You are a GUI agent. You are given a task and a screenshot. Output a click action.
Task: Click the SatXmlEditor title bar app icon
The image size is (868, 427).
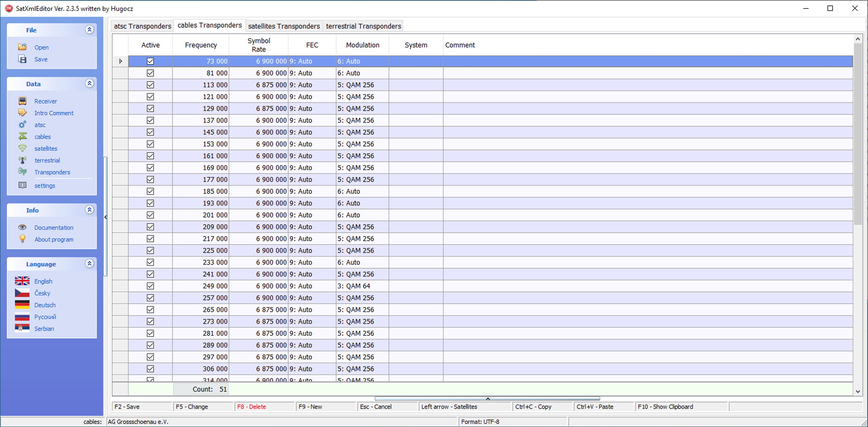[x=9, y=8]
